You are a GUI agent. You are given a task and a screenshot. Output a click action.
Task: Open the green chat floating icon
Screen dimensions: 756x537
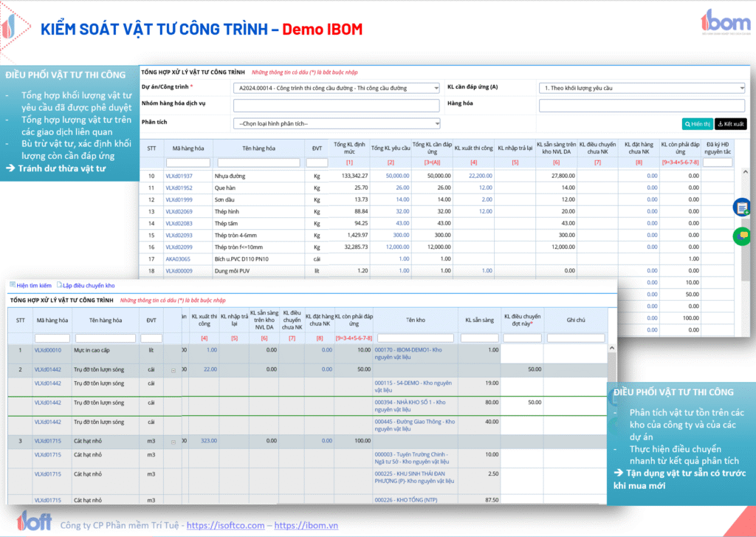(741, 236)
